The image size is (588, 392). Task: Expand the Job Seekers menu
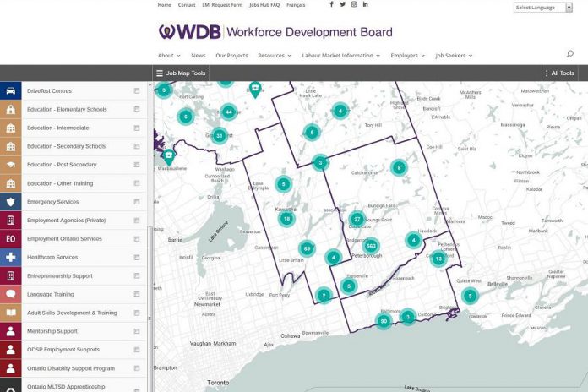point(454,56)
